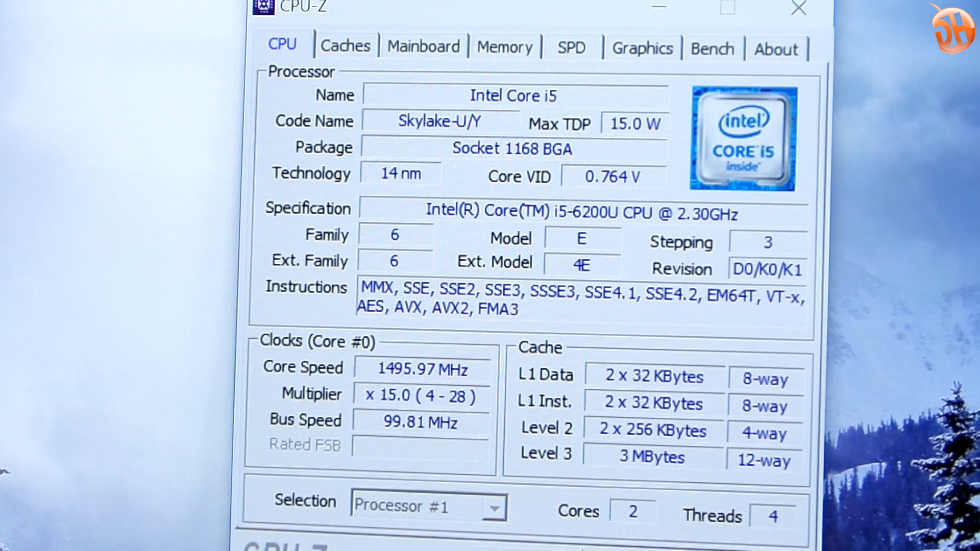The width and height of the screenshot is (980, 551).
Task: Switch to Graphics tab
Action: point(642,47)
